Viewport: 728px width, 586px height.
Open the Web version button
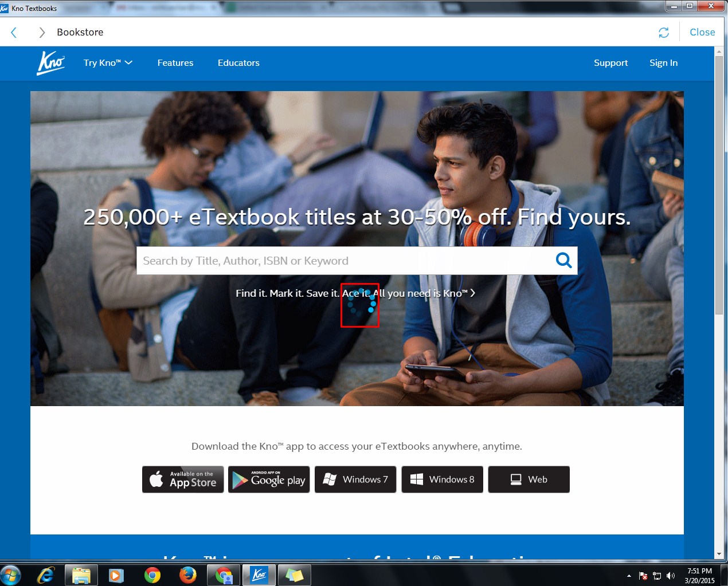coord(529,479)
